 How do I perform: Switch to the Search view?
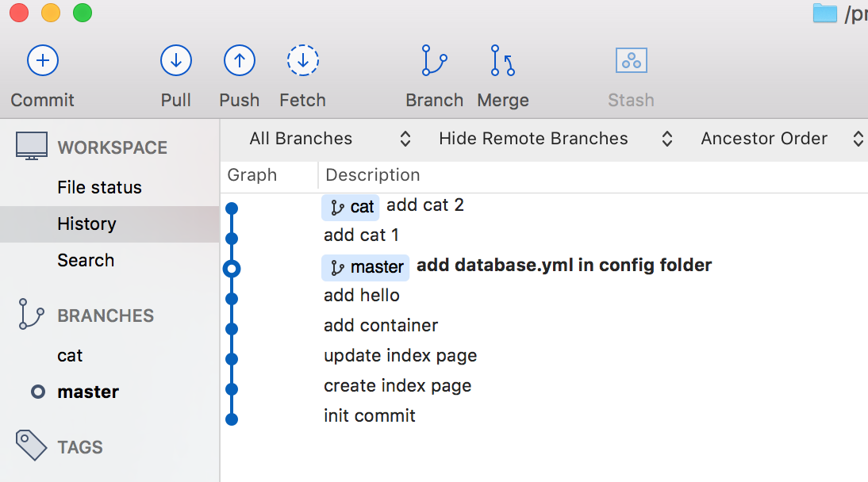86,260
